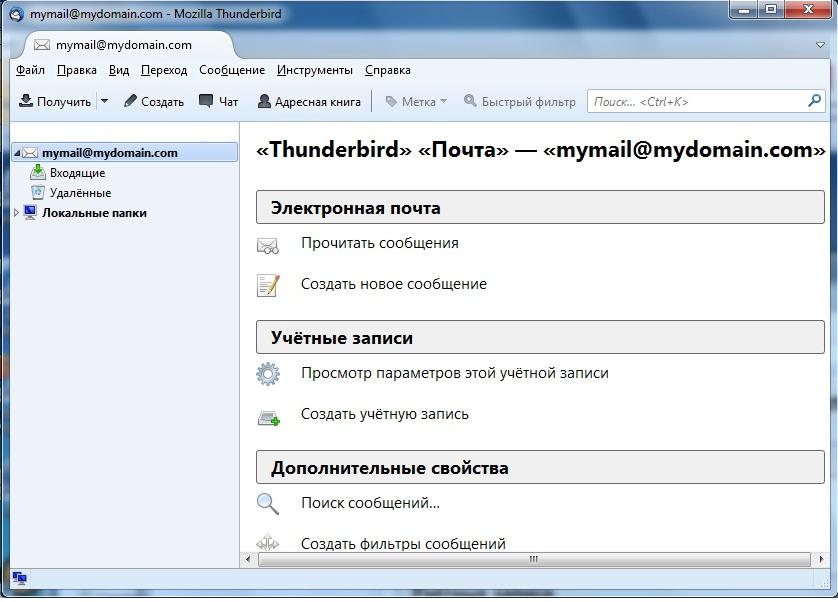Select the Входящие (Inbox) folder
The image size is (838, 602).
tap(77, 173)
